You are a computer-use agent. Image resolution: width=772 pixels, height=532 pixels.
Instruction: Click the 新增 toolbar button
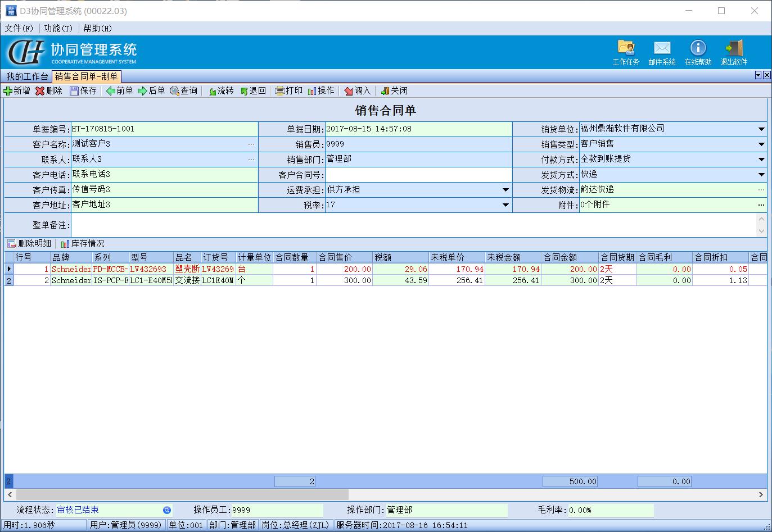pos(17,90)
